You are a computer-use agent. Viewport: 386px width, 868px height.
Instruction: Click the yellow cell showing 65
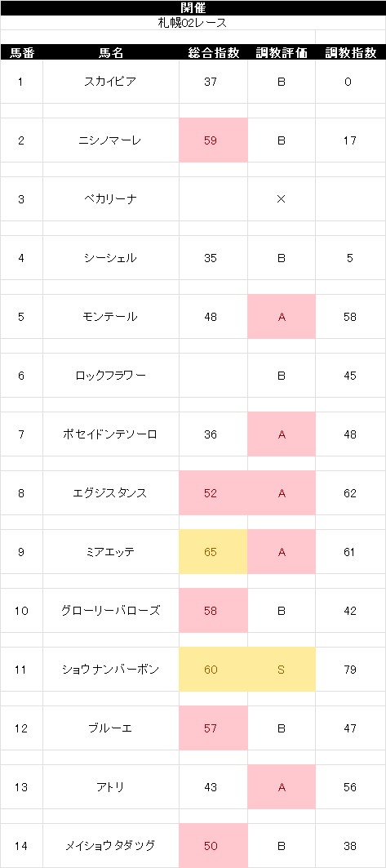pos(214,552)
